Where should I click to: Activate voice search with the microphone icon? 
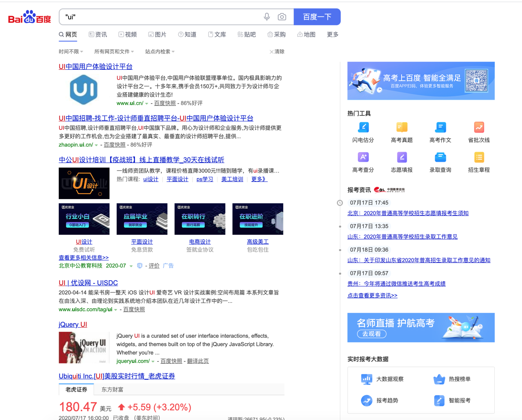coord(267,17)
